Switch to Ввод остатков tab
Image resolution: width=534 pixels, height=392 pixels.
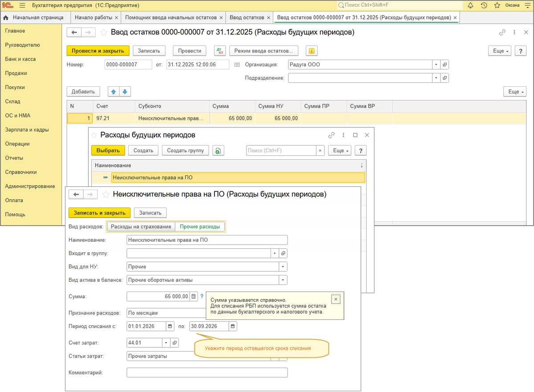tap(247, 18)
